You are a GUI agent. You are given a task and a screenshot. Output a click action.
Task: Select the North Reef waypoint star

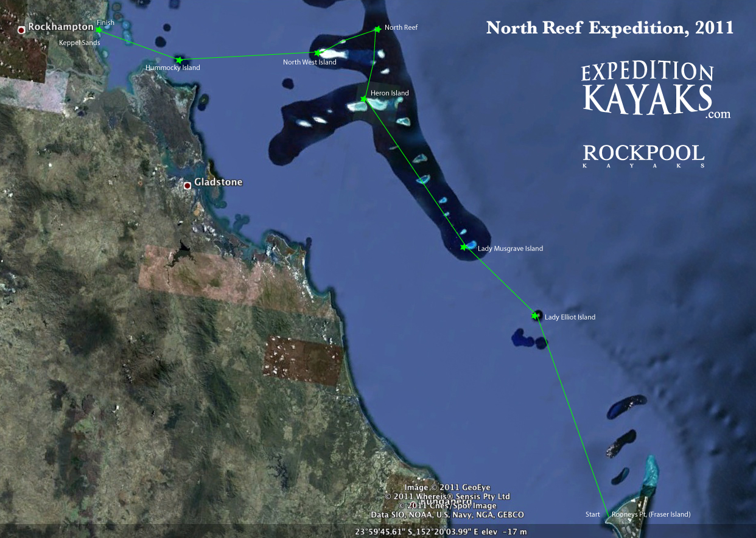tap(377, 28)
